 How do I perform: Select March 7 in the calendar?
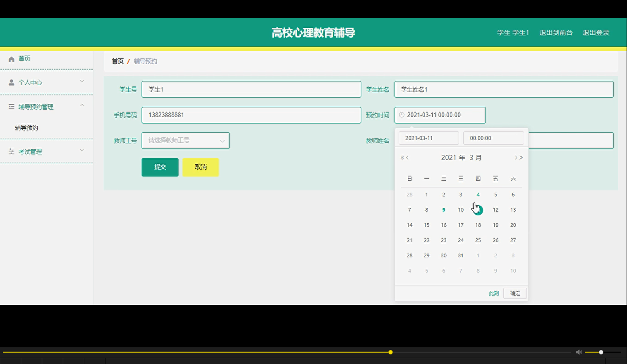[409, 210]
